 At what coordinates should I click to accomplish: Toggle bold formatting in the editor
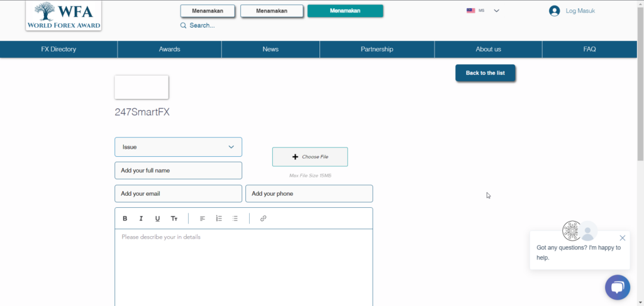[125, 218]
